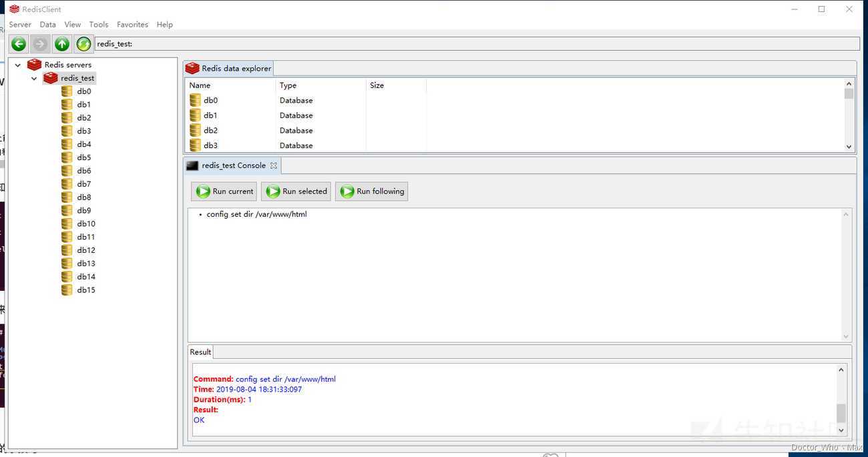Click the green Back arrow toolbar icon
Screen dimensions: 868x457
point(19,44)
